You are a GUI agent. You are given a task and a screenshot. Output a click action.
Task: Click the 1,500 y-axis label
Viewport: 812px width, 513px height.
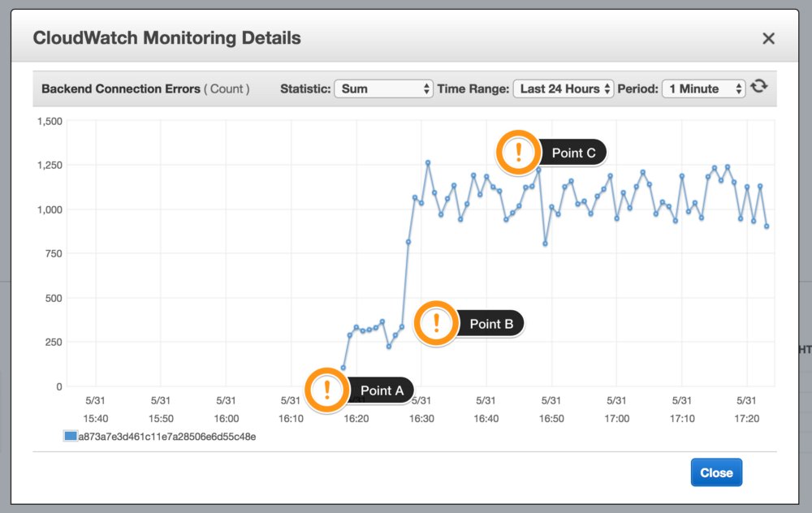(50, 121)
